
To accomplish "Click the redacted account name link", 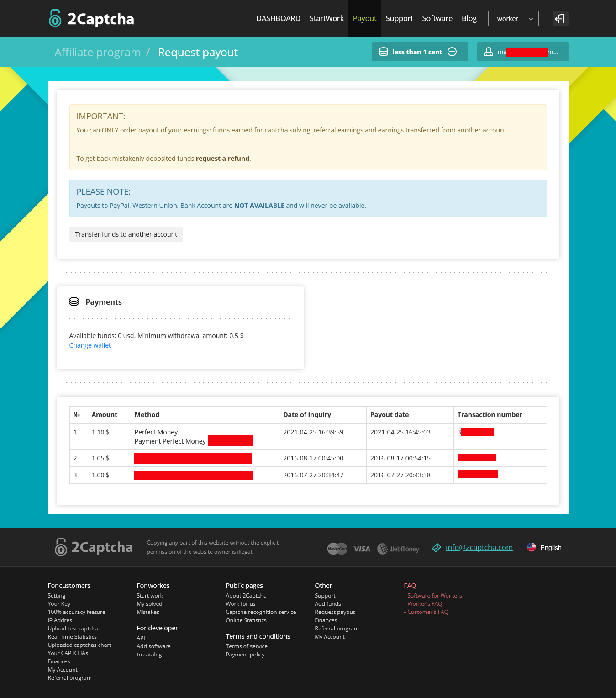I will pos(528,52).
